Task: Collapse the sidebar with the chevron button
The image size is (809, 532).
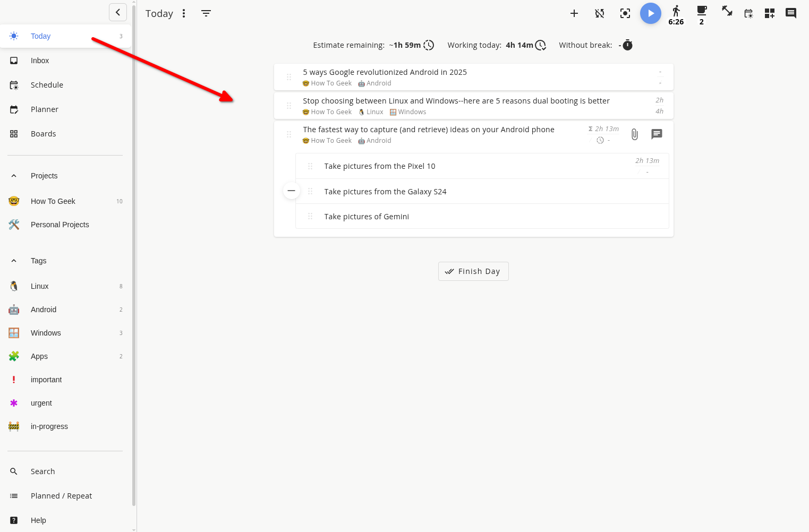Action: click(118, 12)
